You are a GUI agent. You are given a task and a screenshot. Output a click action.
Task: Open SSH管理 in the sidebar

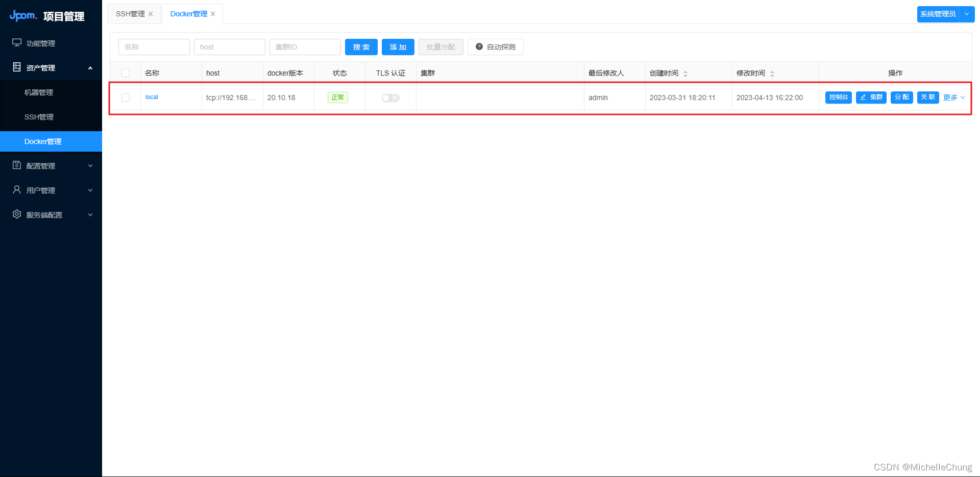tap(51, 117)
